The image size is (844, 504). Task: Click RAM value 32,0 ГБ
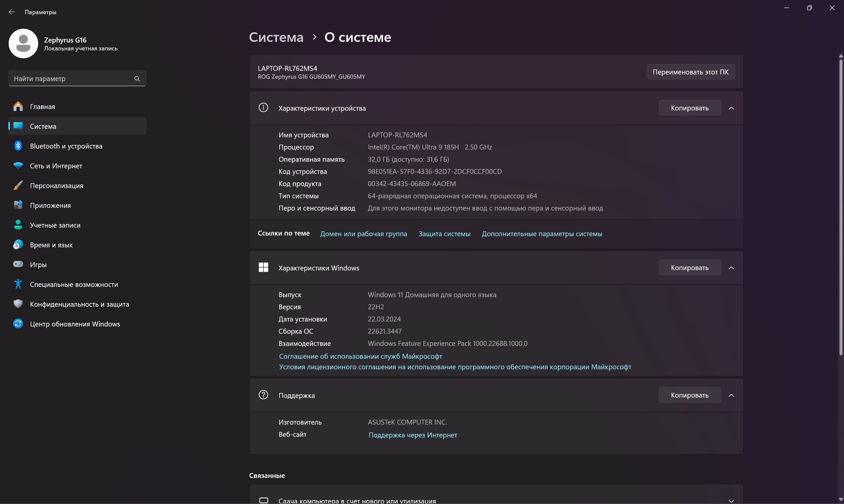click(408, 159)
